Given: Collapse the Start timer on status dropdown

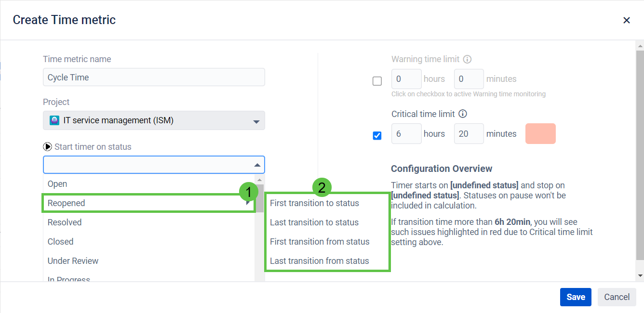Looking at the screenshot, I should pos(257,165).
